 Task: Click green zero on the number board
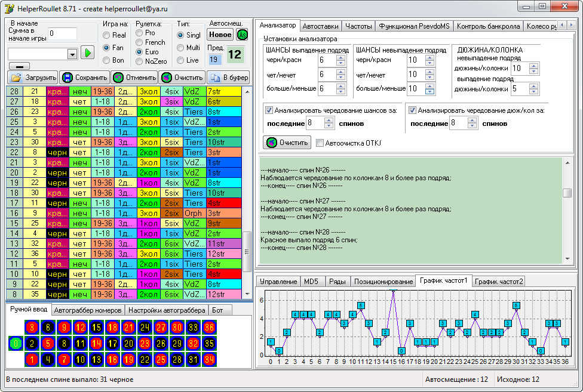tap(16, 344)
